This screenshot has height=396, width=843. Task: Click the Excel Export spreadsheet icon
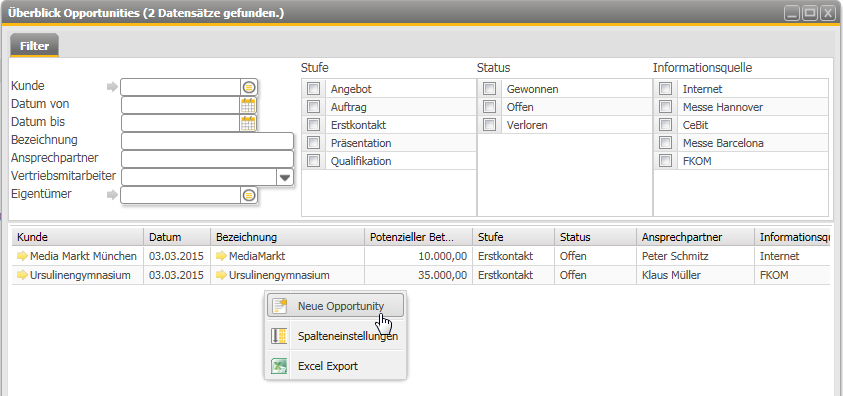coord(280,366)
